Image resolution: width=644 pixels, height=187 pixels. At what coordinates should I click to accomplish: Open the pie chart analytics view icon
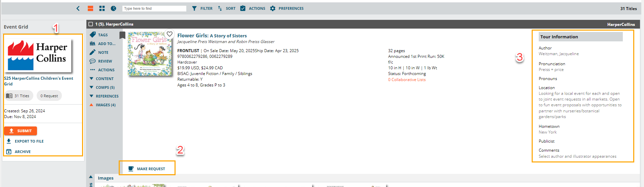click(114, 8)
